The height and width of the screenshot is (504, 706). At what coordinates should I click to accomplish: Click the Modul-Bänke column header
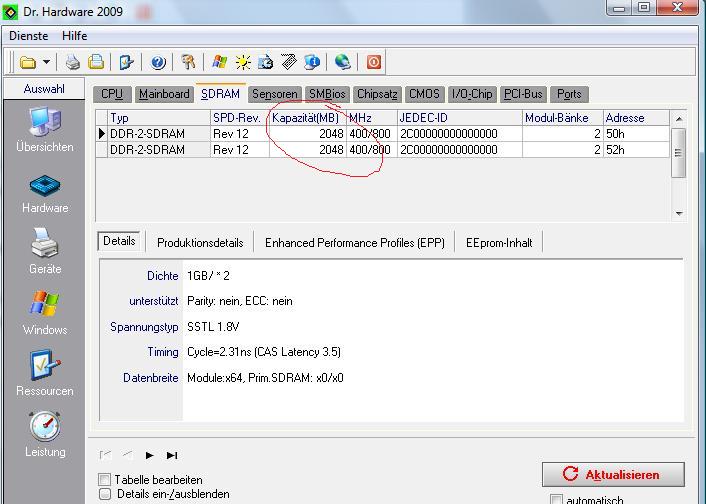pos(563,118)
